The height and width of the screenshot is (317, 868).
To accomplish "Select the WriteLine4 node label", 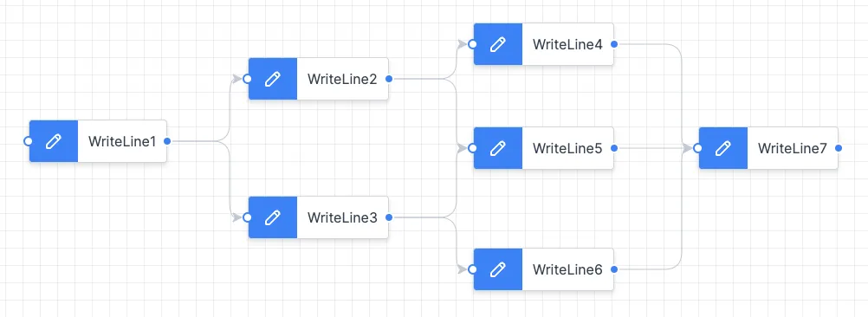I will pyautogui.click(x=567, y=44).
